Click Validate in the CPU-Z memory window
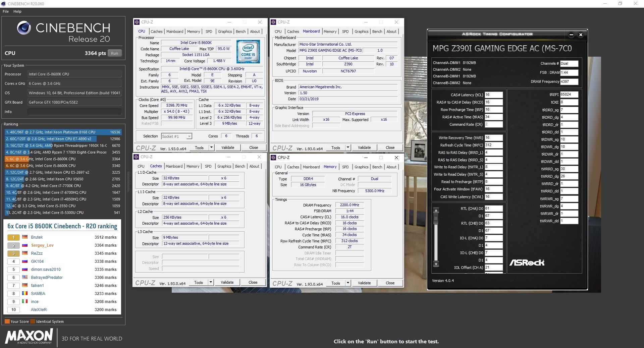The width and height of the screenshot is (644, 348). [364, 283]
